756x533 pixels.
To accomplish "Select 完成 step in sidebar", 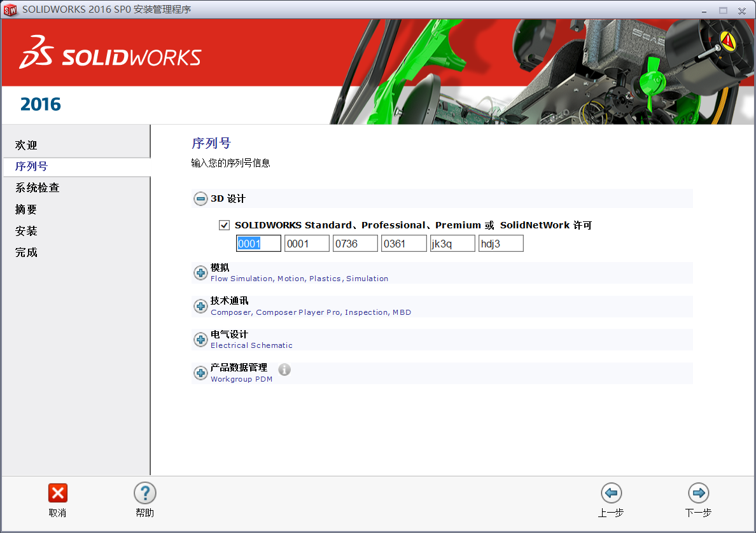I will click(26, 253).
